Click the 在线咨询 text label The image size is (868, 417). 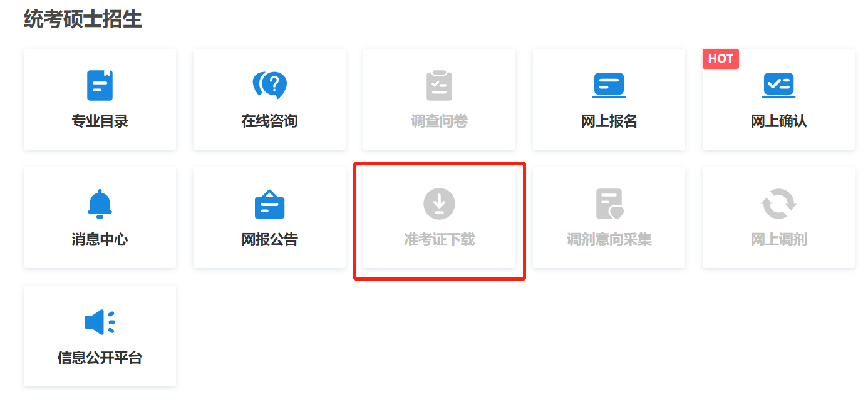269,121
